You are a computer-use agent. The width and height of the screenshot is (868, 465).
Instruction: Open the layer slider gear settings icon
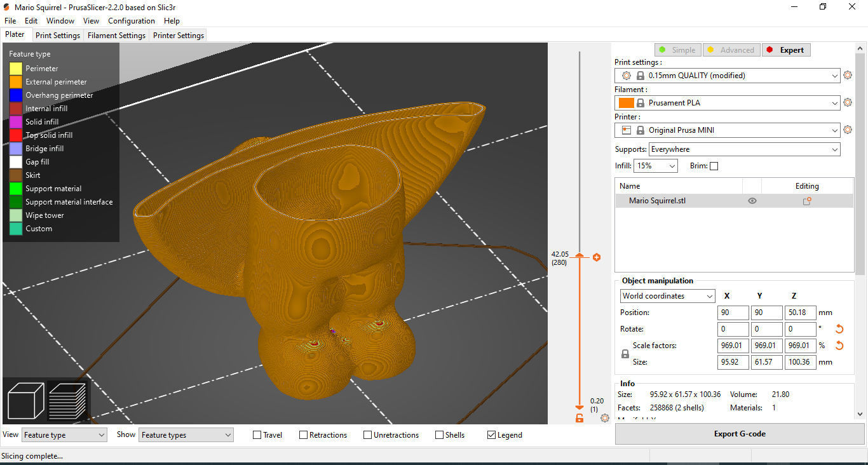(x=604, y=418)
